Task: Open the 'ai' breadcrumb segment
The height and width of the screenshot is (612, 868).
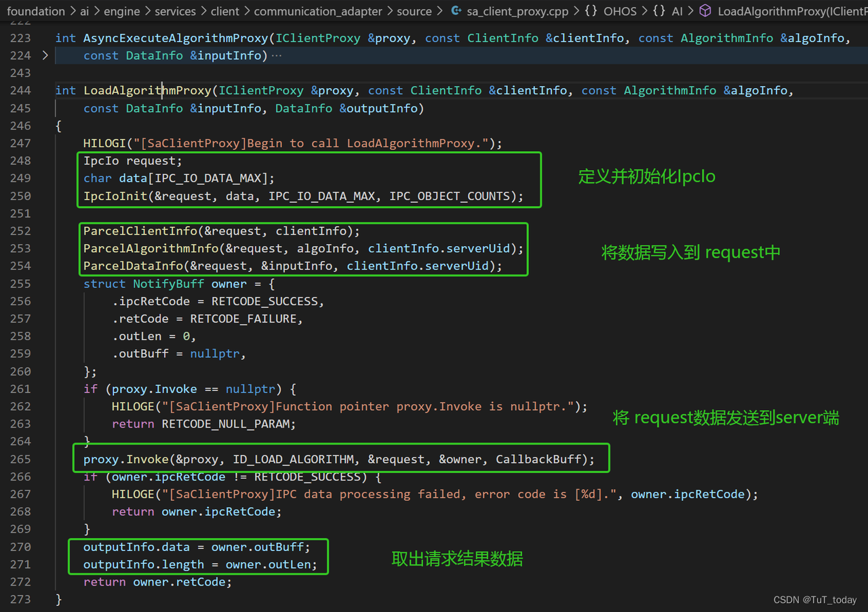Action: tap(84, 11)
